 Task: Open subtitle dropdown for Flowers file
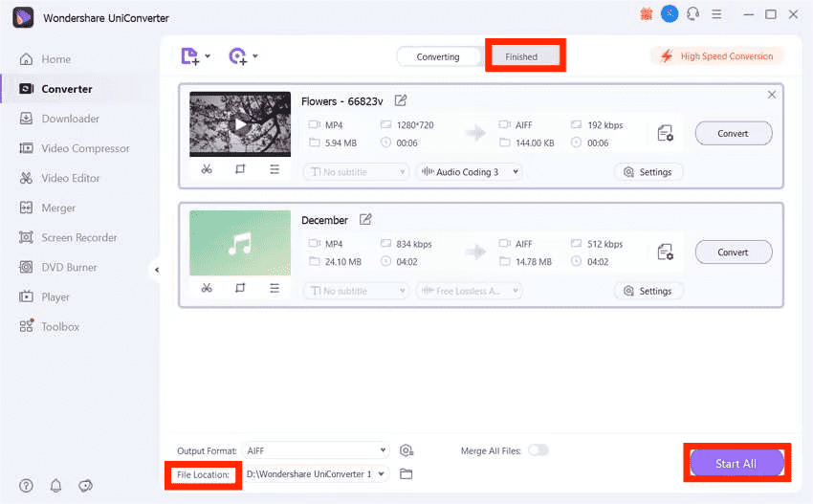click(356, 171)
